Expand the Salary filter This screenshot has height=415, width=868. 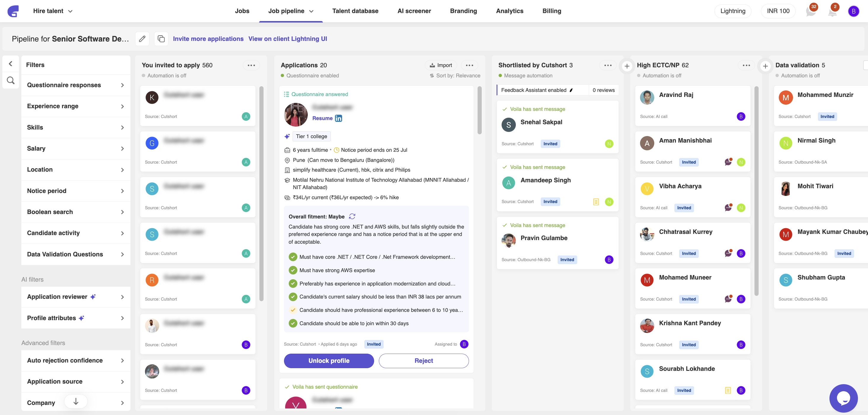point(76,149)
